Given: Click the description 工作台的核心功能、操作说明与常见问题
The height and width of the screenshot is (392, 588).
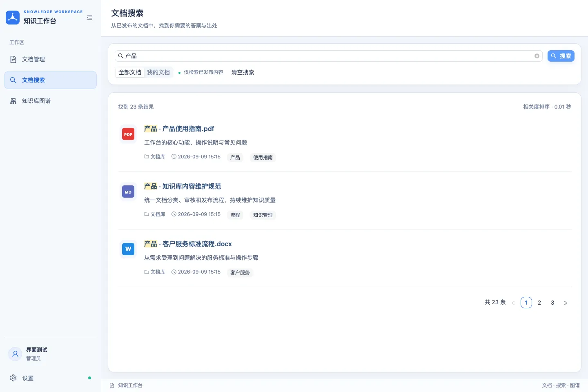Looking at the screenshot, I should click(x=196, y=143).
